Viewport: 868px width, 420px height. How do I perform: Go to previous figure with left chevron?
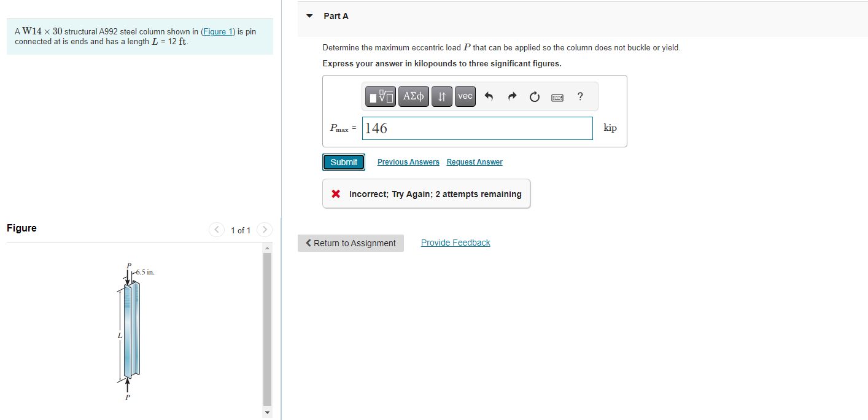point(216,230)
